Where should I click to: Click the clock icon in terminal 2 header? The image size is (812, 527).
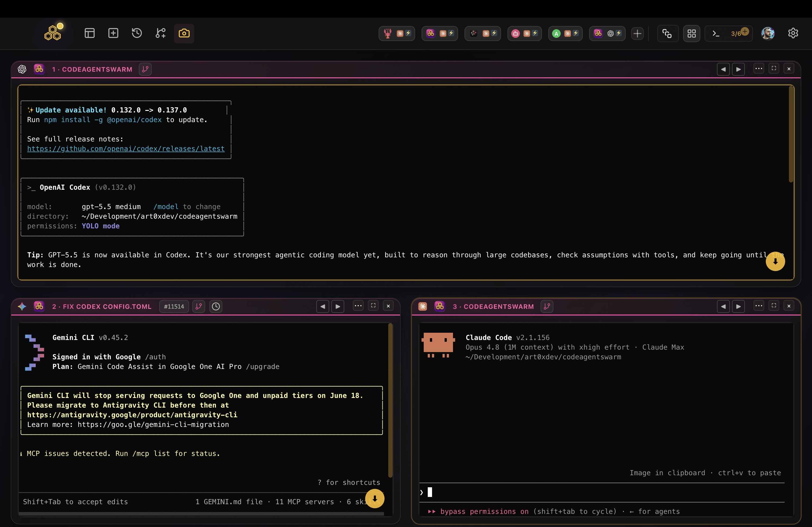click(216, 306)
